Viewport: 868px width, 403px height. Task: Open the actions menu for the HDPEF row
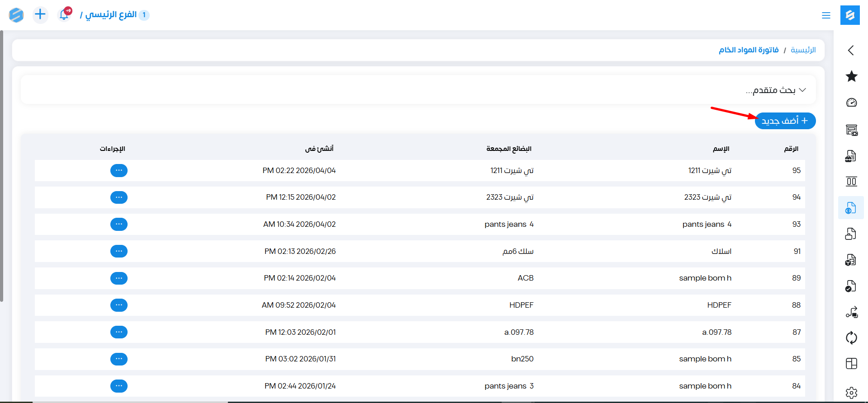(x=119, y=305)
